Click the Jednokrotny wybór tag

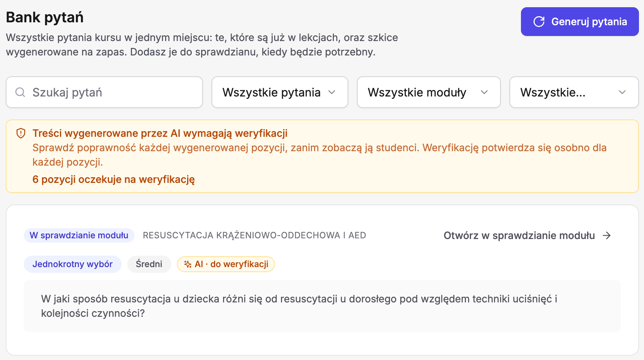point(73,264)
